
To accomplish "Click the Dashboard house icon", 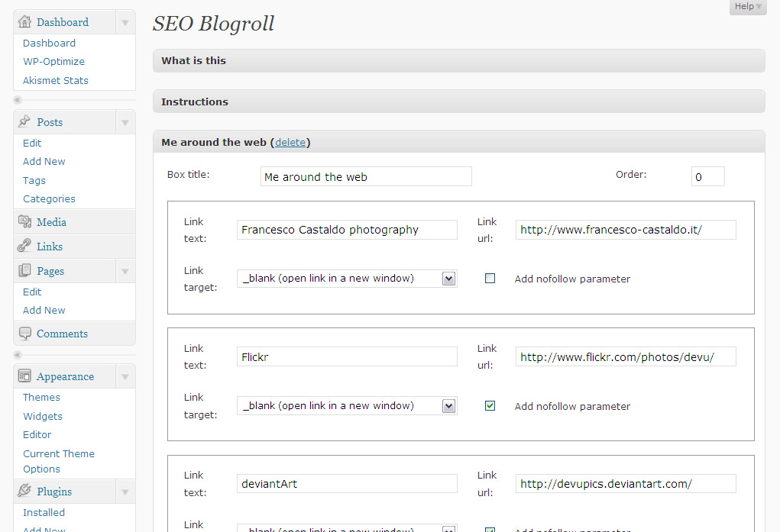I will coord(24,21).
